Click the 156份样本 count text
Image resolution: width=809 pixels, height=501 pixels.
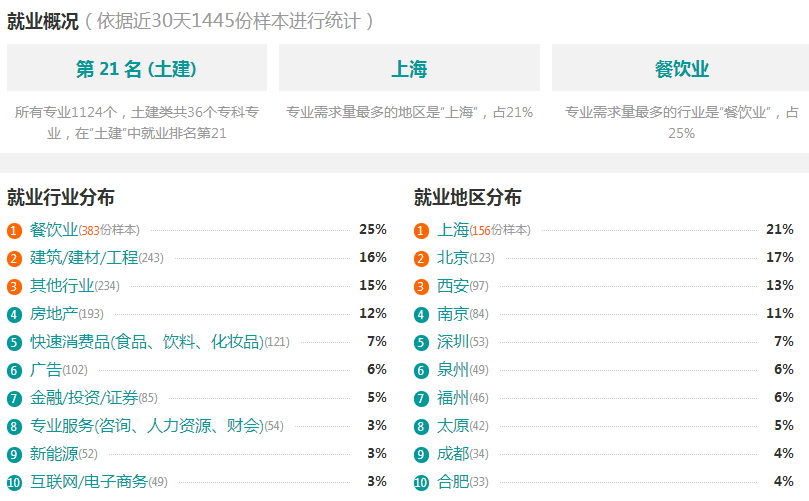point(500,230)
